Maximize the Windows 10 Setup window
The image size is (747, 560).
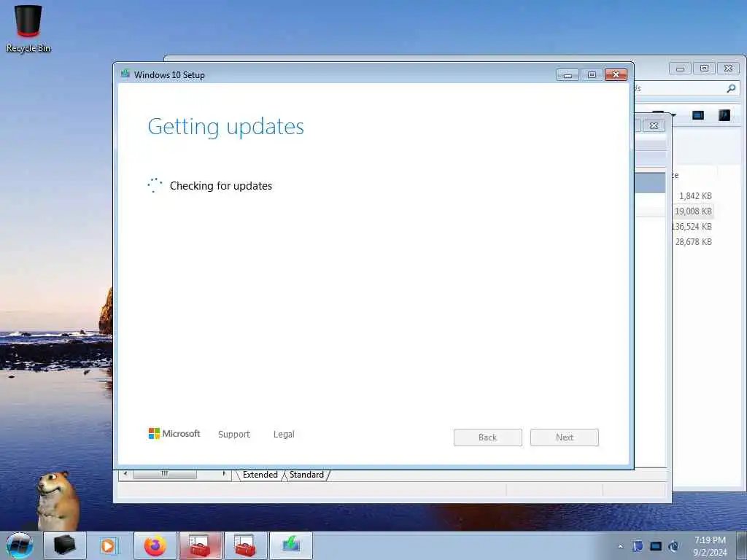click(592, 75)
